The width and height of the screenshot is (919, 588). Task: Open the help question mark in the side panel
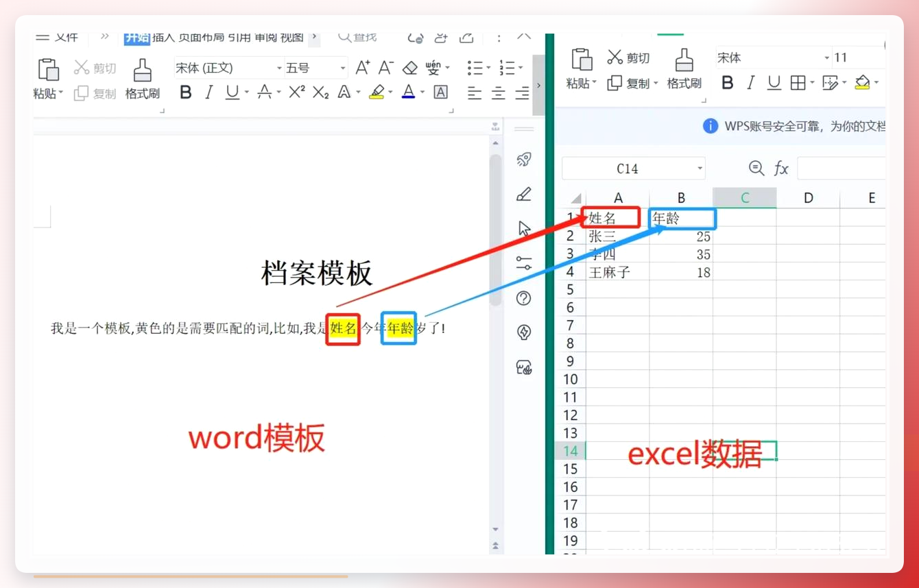pos(524,298)
